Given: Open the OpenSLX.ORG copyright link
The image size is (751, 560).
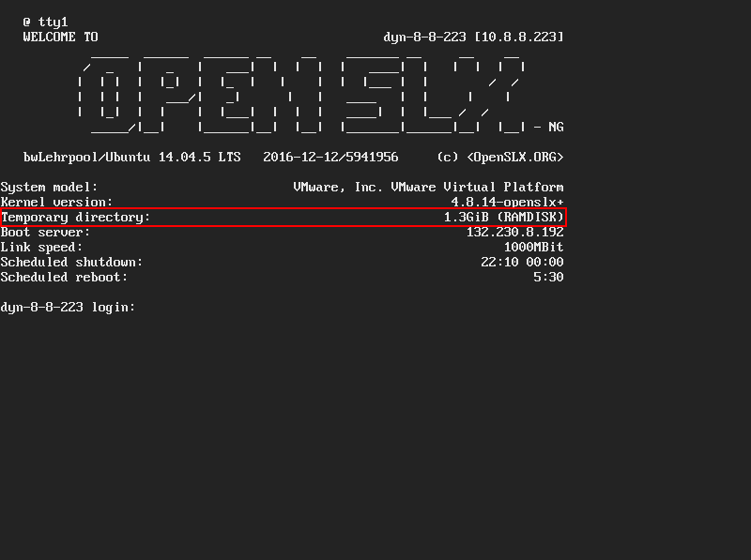Looking at the screenshot, I should (x=516, y=157).
